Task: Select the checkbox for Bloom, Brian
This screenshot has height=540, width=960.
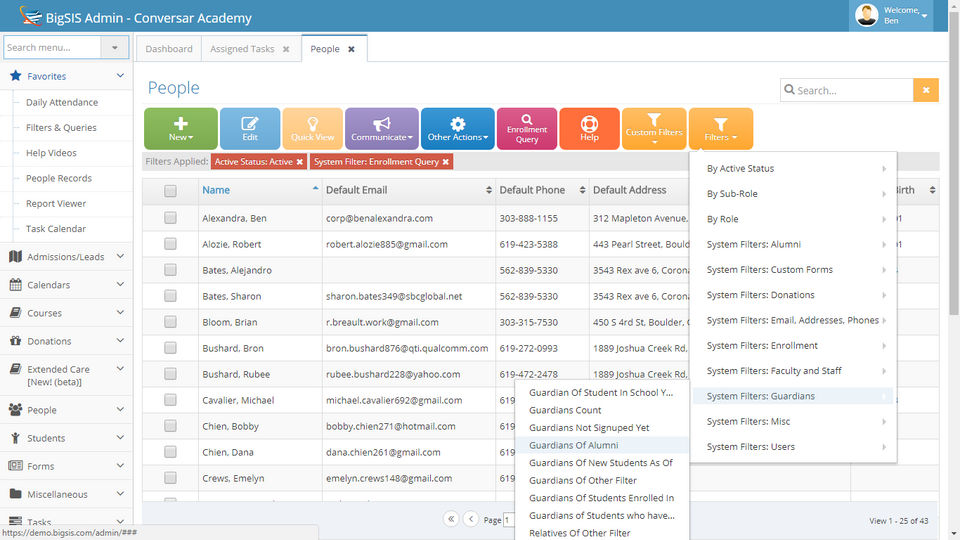Action: (170, 323)
